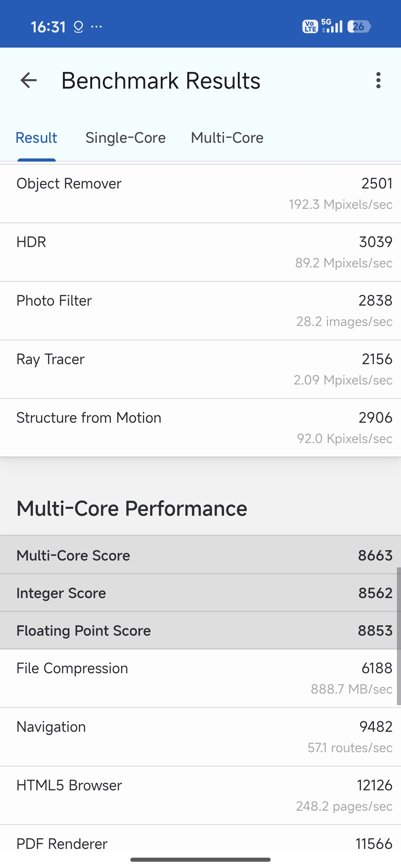Tap the battery indicator in status bar
Screen dimensions: 401x868
coord(359,26)
